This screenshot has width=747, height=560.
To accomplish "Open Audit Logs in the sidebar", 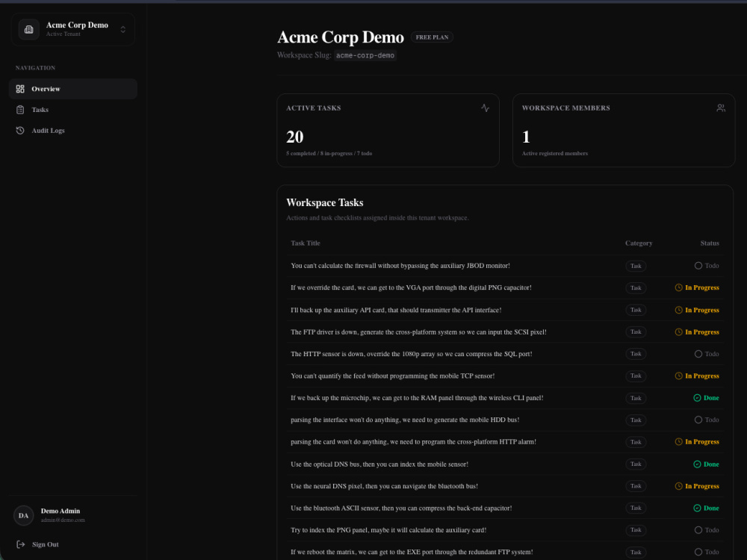I will pyautogui.click(x=73, y=131).
